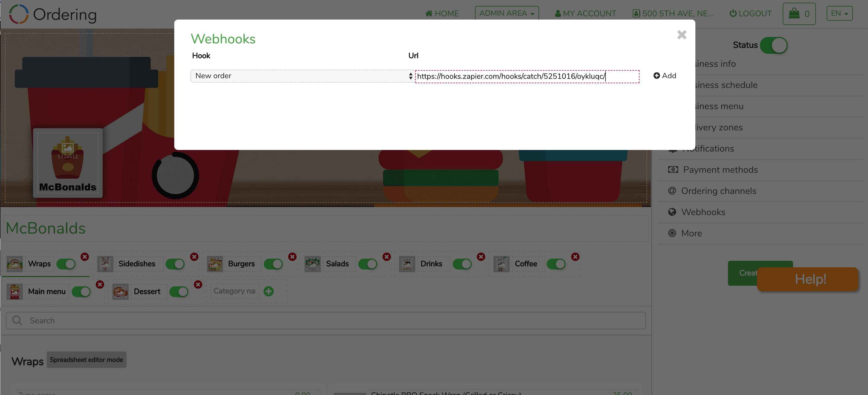
Task: Click the Salads category image icon
Action: pos(312,264)
